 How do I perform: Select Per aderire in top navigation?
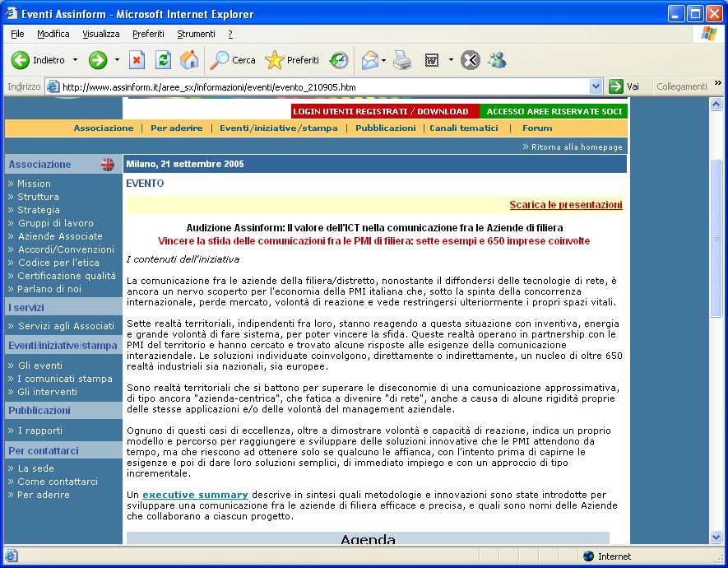click(176, 128)
